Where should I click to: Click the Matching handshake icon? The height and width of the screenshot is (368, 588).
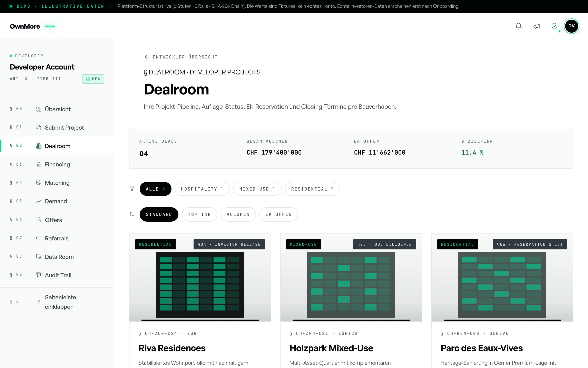(39, 183)
